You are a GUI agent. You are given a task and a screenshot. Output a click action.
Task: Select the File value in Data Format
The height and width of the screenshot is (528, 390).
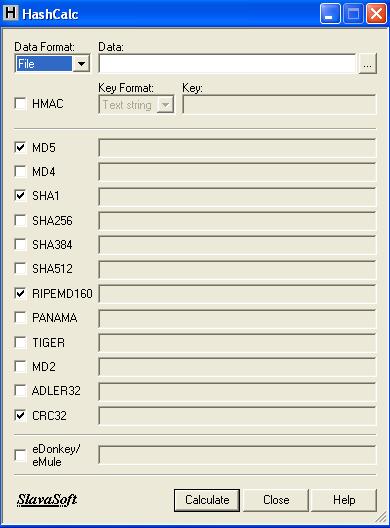[x=44, y=63]
